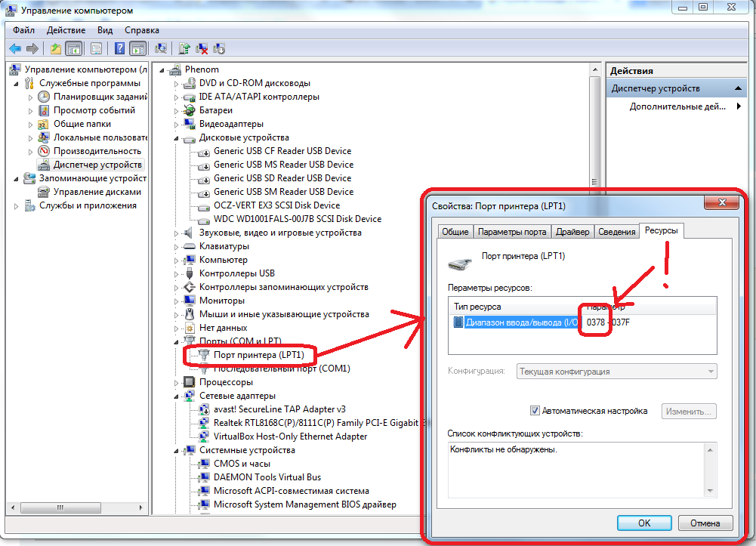
Task: Expand DVD и CD-ROM дисководы node
Action: pos(177,84)
